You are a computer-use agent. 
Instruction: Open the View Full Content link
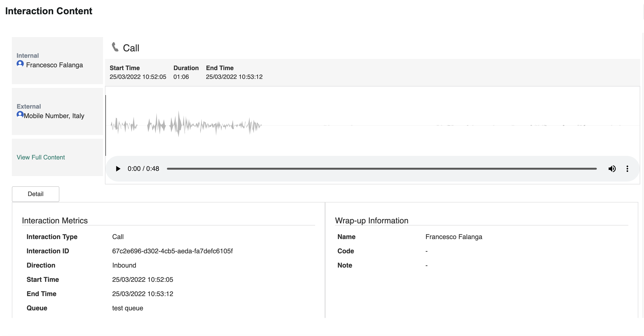(41, 157)
